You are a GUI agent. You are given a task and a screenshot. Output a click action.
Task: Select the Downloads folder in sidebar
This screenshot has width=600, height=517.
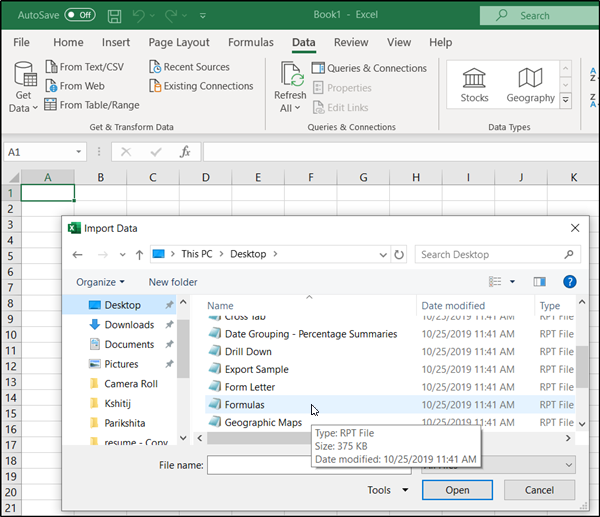coord(128,325)
